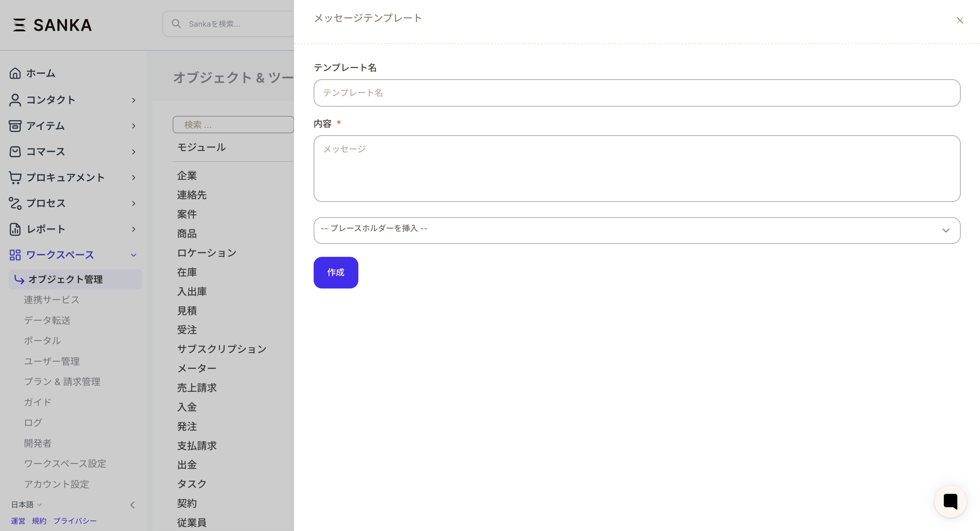
Task: Open the アイテム items section icon
Action: point(15,126)
